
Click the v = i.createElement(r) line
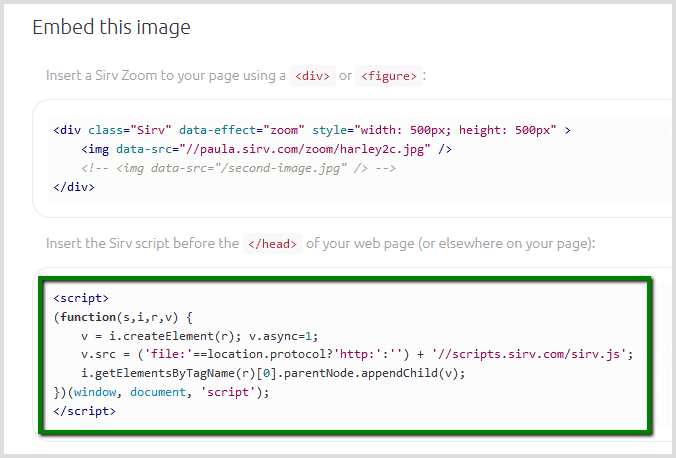[x=200, y=336]
